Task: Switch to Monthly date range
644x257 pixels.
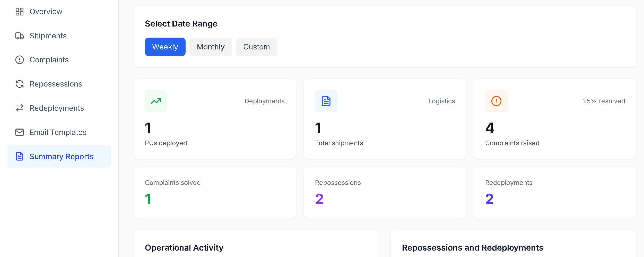Action: coord(211,47)
